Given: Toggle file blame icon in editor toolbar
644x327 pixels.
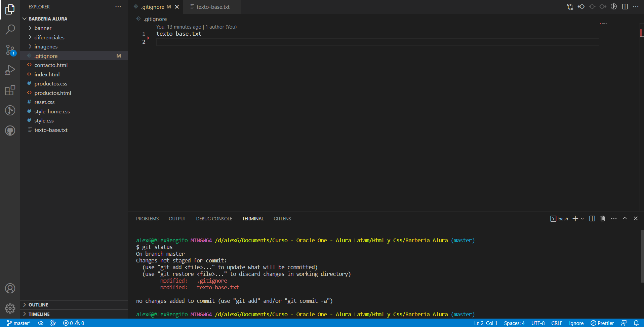Looking at the screenshot, I should pyautogui.click(x=614, y=7).
